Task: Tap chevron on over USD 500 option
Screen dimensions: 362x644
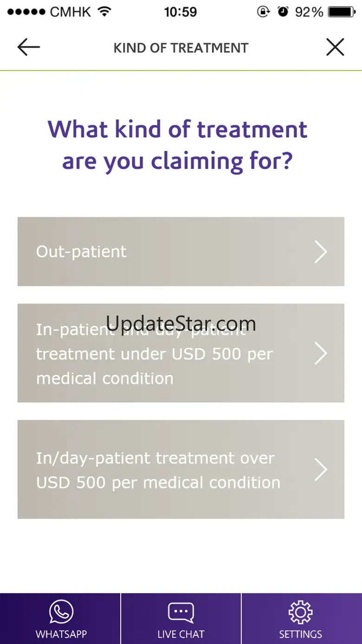Action: tap(321, 469)
